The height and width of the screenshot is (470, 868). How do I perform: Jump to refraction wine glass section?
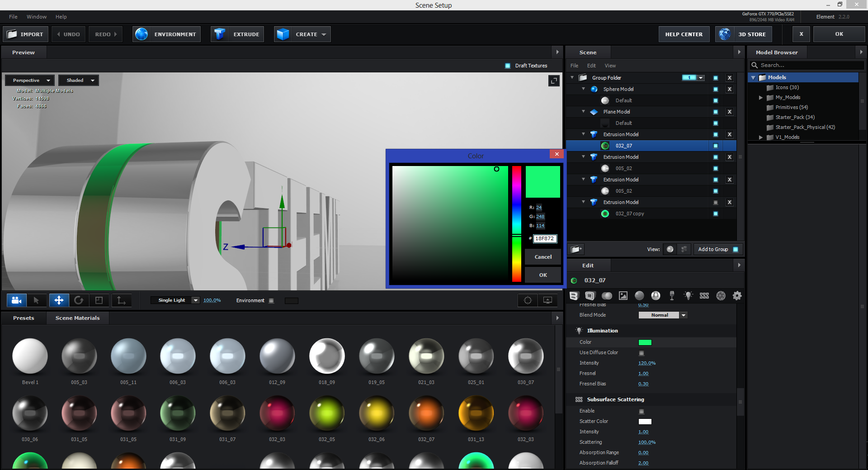tap(672, 296)
